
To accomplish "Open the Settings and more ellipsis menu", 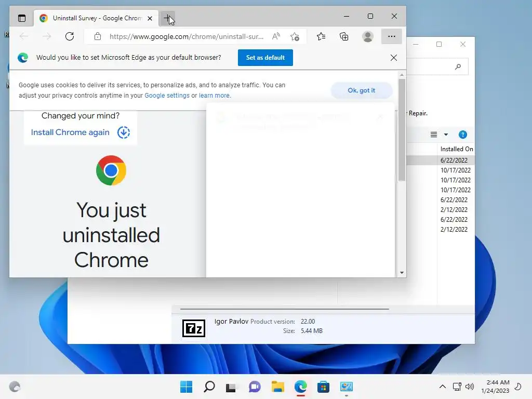I will coord(392,36).
